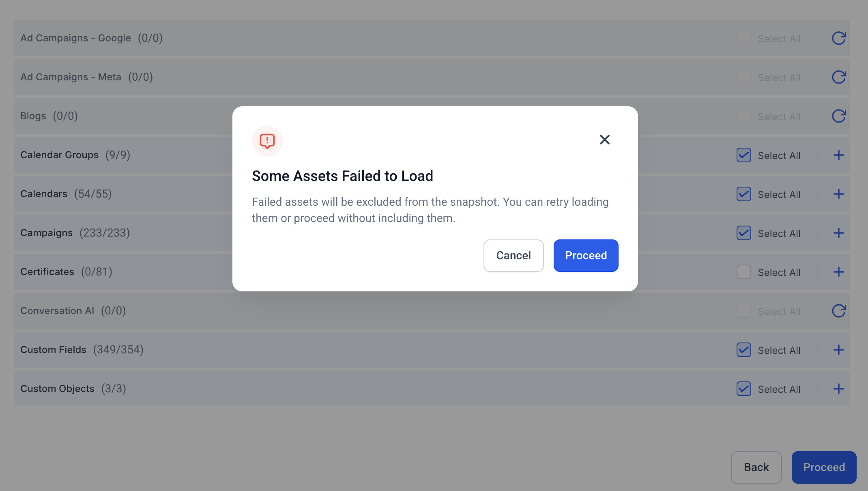This screenshot has height=491, width=868.
Task: Click Cancel in the dialog
Action: coord(513,256)
